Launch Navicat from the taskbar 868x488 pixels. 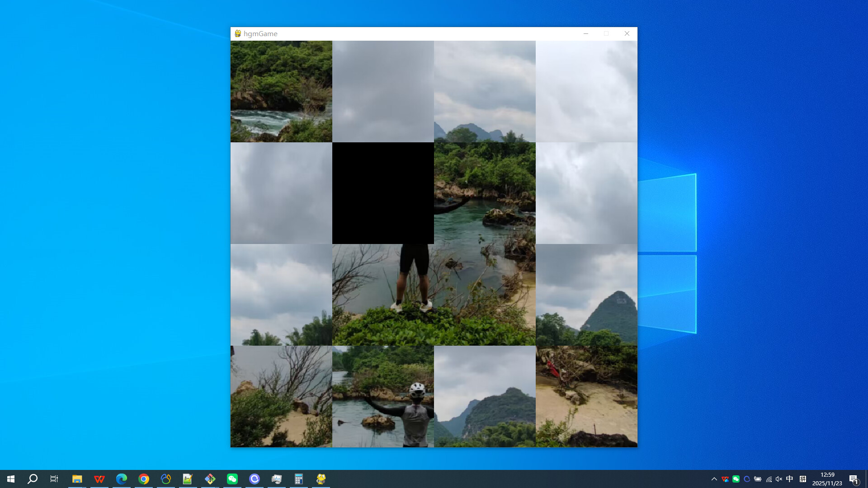click(x=165, y=479)
